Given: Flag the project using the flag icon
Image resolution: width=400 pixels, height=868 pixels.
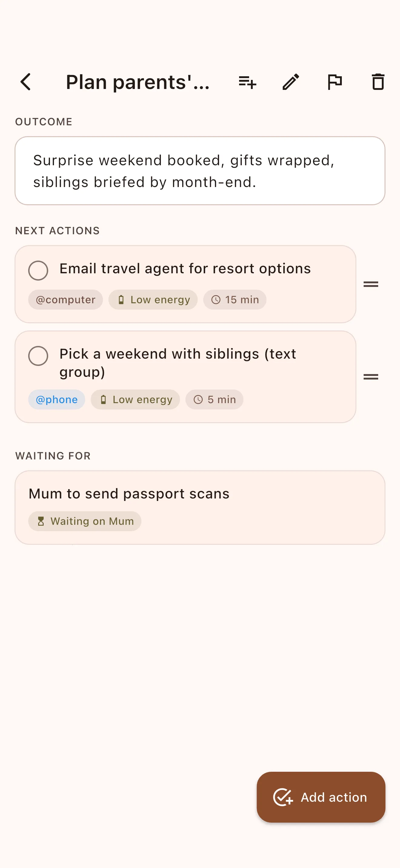Looking at the screenshot, I should (335, 82).
